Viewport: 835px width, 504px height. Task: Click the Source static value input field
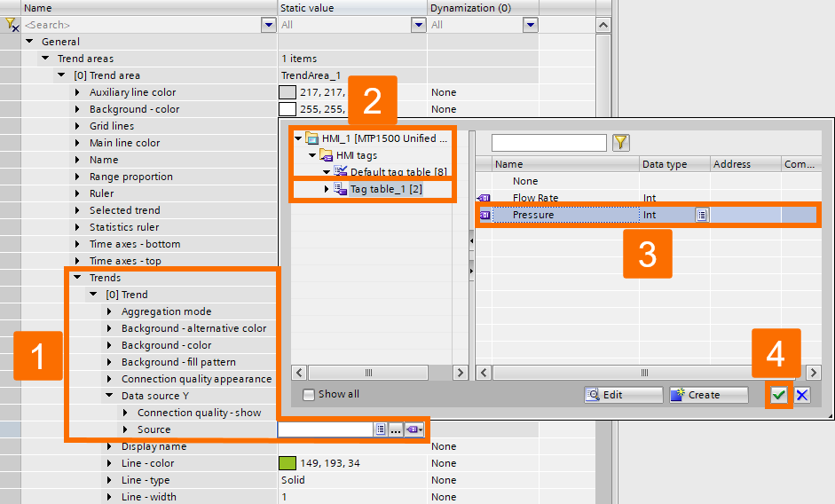(x=326, y=429)
